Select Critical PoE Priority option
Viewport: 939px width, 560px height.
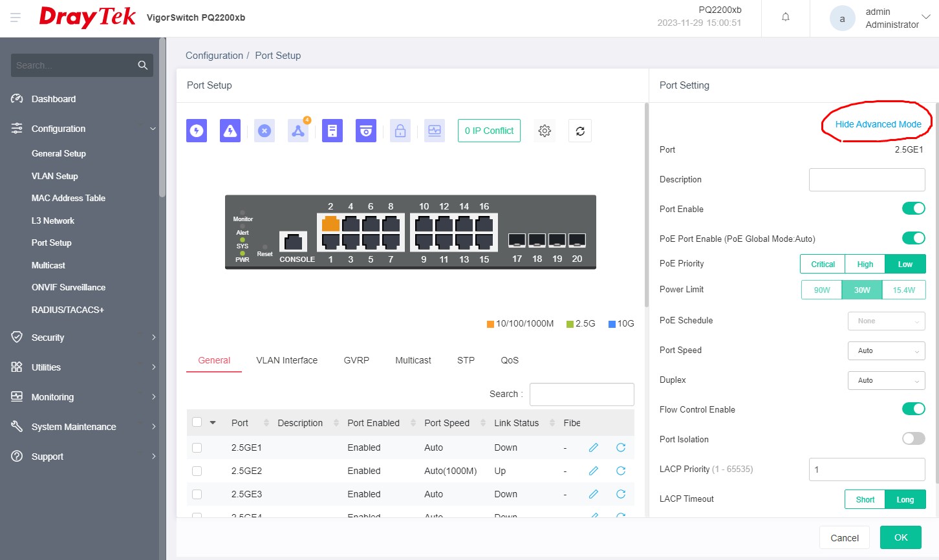pyautogui.click(x=823, y=264)
